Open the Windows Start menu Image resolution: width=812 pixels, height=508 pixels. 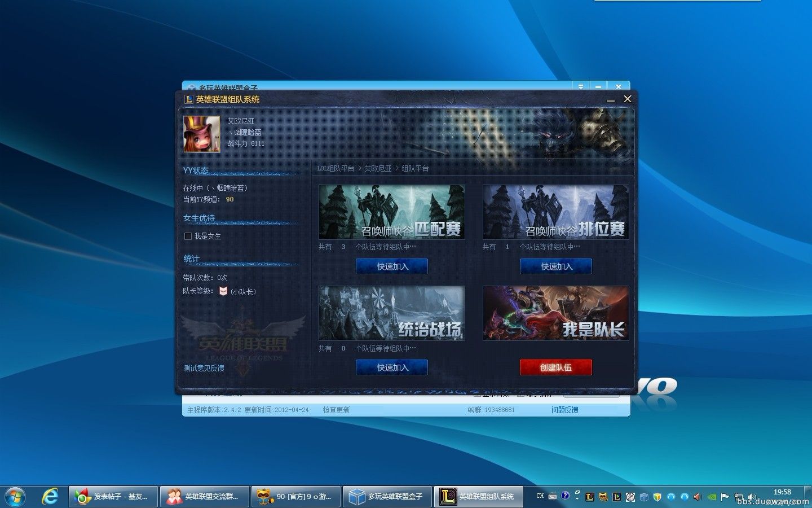[x=15, y=496]
